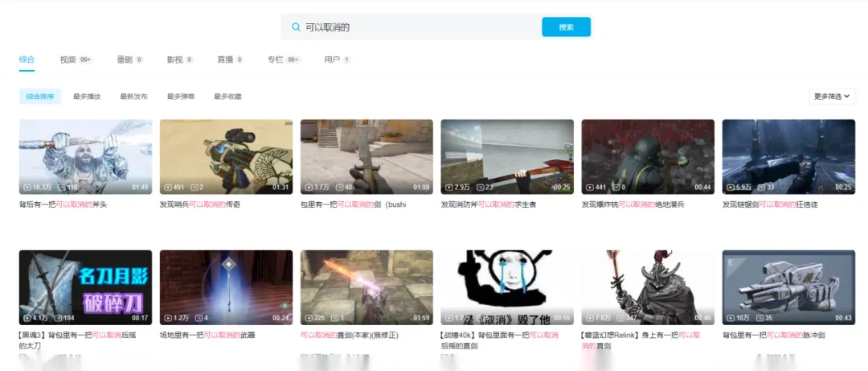Open the 番剧 results tab
This screenshot has height=371, width=868.
click(130, 60)
